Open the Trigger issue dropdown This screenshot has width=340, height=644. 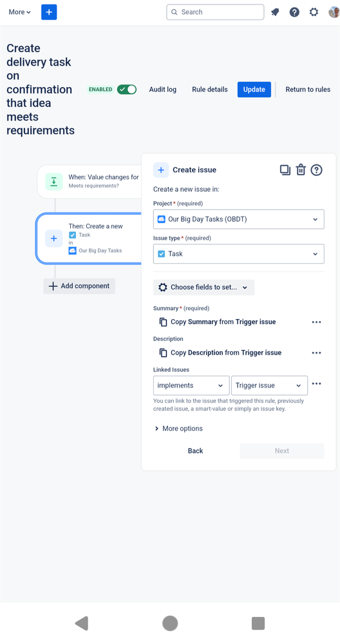point(269,385)
